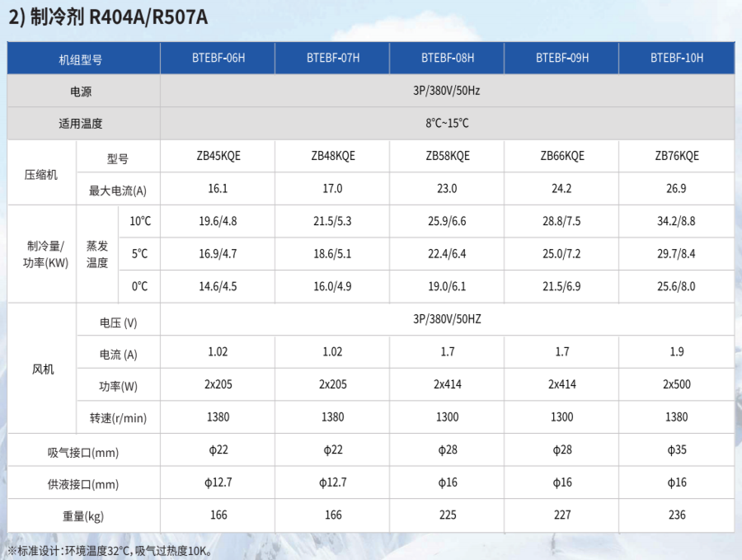Select the 最大电流(A) row label

pos(117,189)
